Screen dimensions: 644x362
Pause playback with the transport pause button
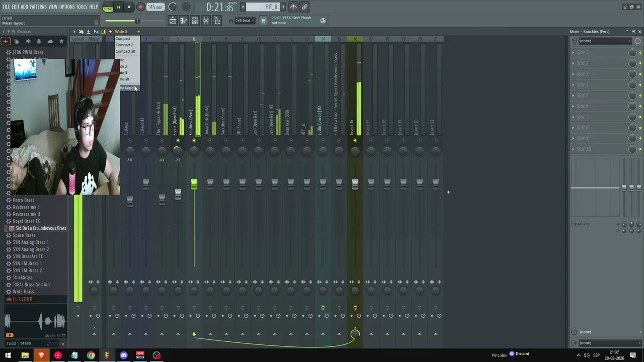pyautogui.click(x=118, y=7)
